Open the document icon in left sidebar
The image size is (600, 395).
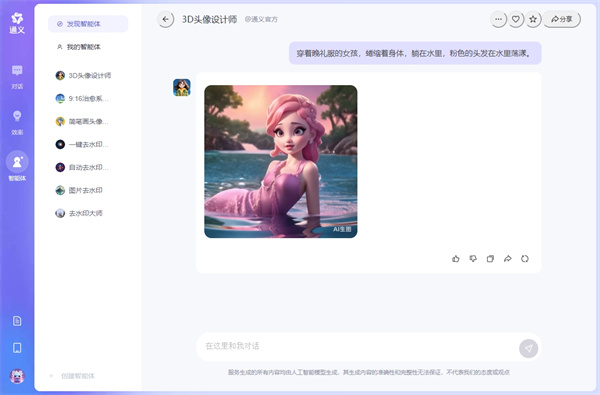pos(17,321)
